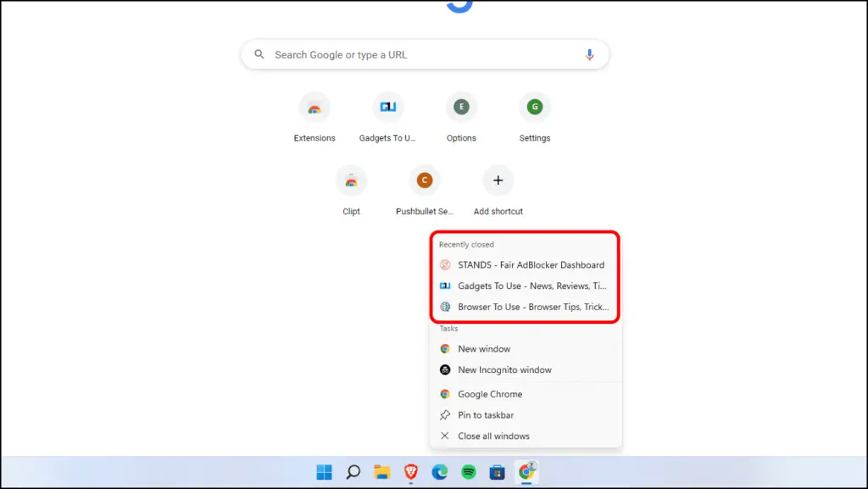Click the Extensions shortcut label

[x=314, y=138]
